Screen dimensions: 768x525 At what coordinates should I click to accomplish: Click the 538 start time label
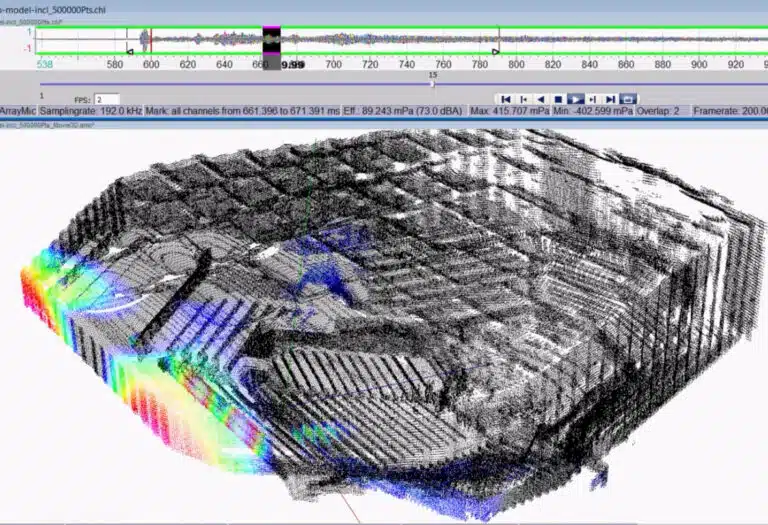pyautogui.click(x=45, y=64)
